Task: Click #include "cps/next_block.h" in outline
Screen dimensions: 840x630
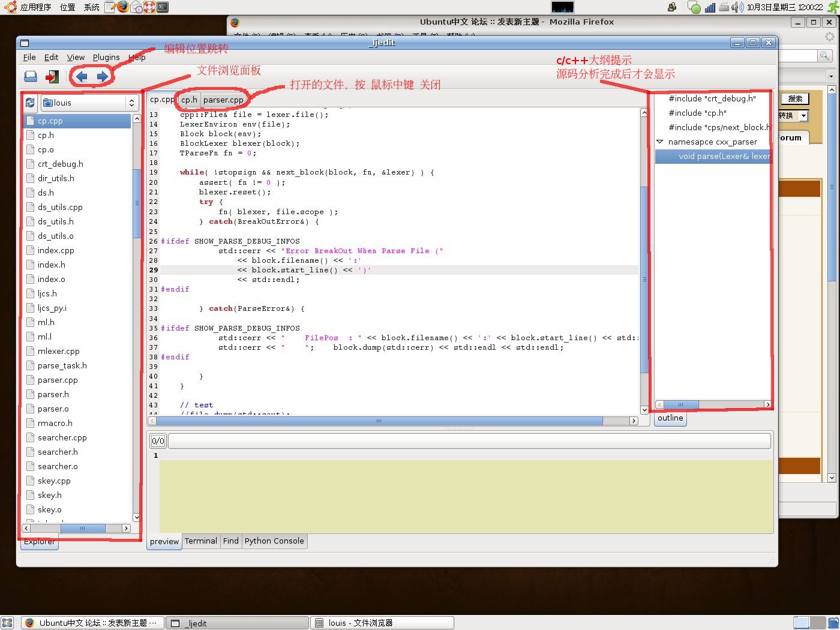Action: [719, 128]
